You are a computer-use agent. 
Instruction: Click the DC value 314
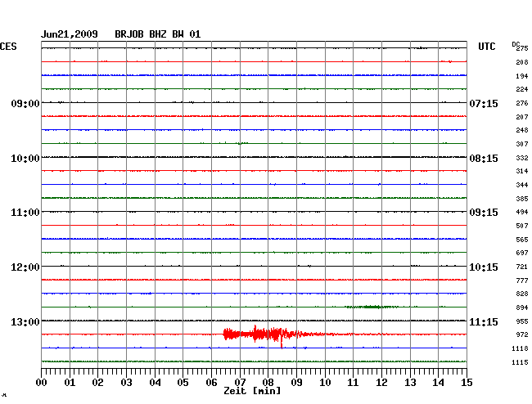(522, 172)
